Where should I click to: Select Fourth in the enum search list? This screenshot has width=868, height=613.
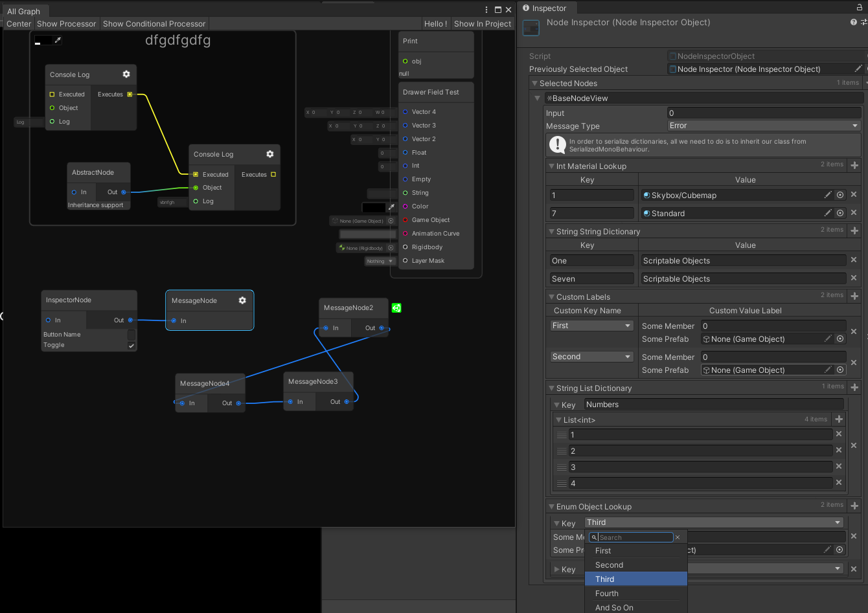[x=607, y=593]
